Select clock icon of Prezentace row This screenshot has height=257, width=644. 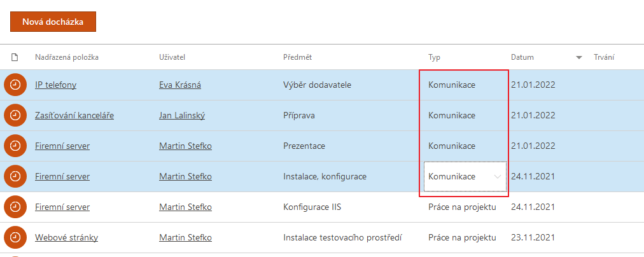pyautogui.click(x=15, y=146)
